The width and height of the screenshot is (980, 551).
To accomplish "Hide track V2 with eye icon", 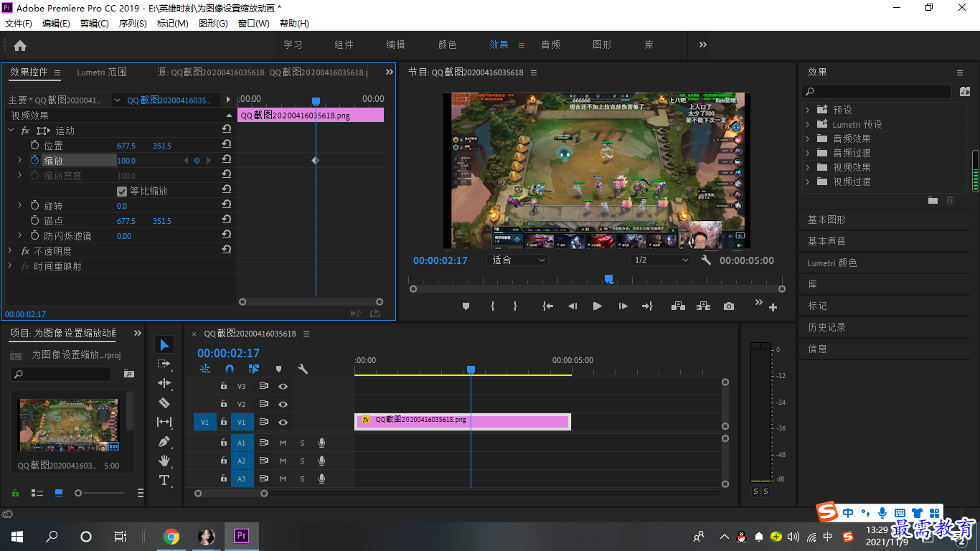I will point(283,404).
